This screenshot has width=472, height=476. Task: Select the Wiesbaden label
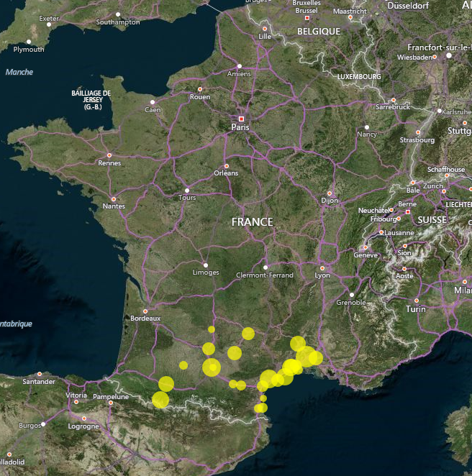(x=414, y=58)
